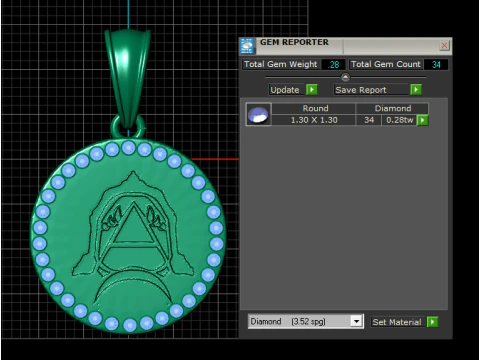Click the '0.28tw' weight cell

pyautogui.click(x=399, y=120)
